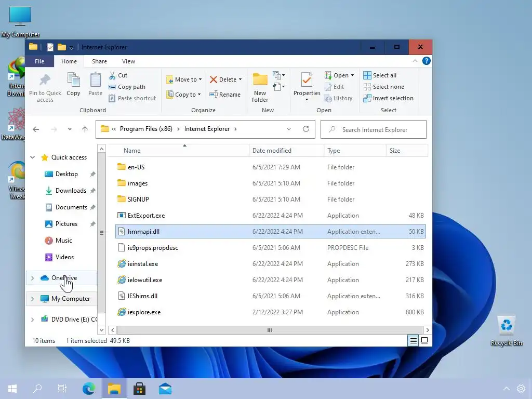Click the horizontal scrollbar thumb

tap(270, 330)
